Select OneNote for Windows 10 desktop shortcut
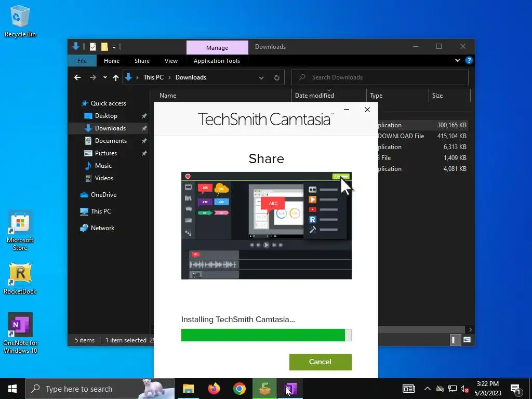 20,333
